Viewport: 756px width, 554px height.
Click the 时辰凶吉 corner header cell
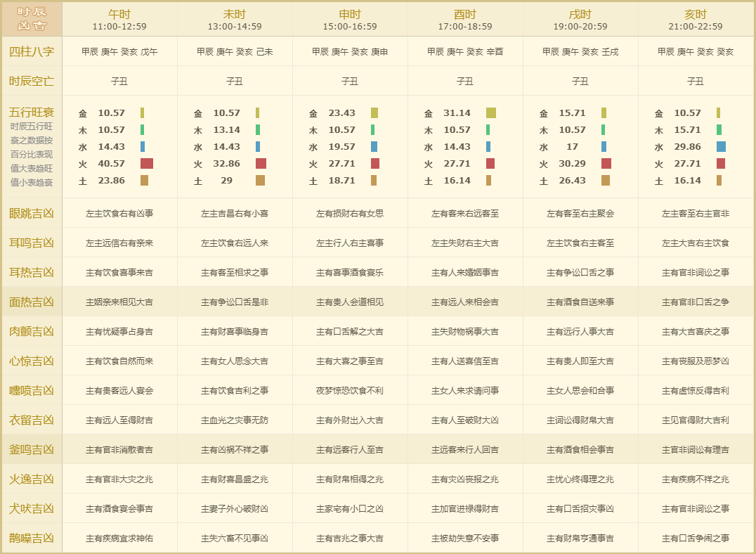tap(32, 19)
